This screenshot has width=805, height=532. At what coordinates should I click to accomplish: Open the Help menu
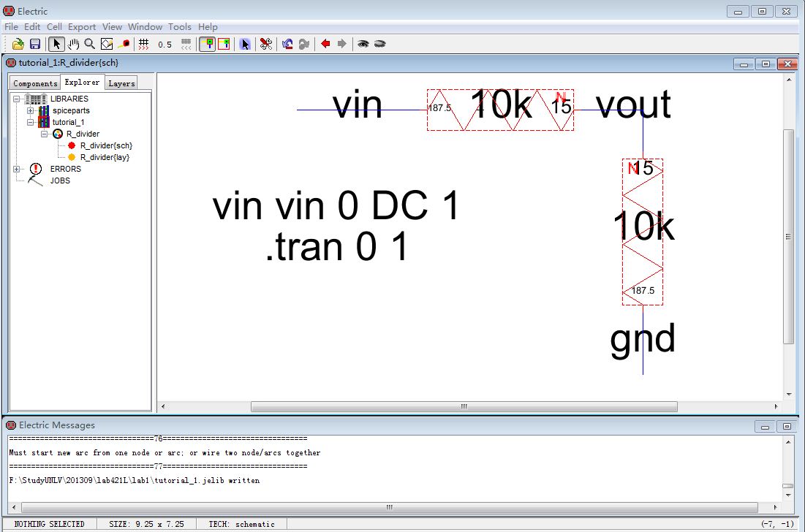point(208,27)
